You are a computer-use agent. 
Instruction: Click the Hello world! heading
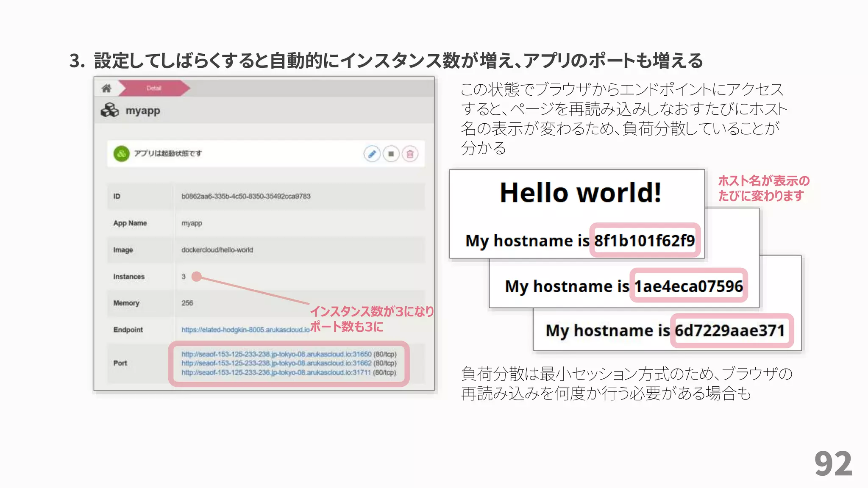(580, 192)
